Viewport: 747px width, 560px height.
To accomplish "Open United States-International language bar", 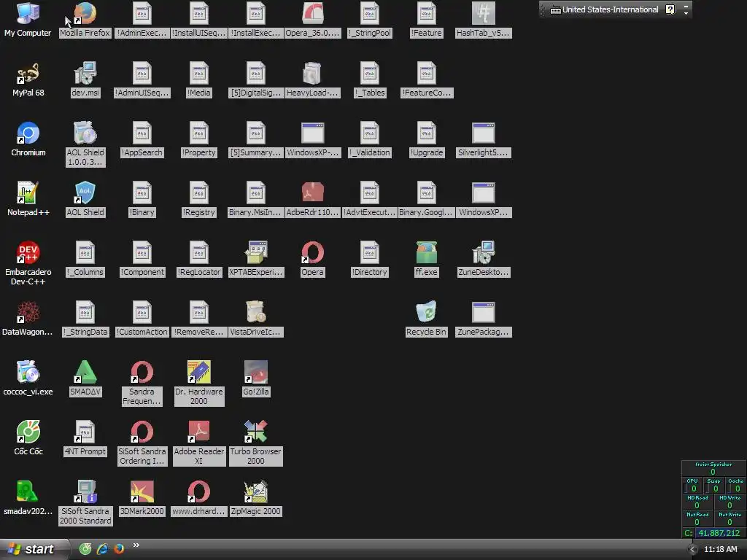I will (604, 9).
